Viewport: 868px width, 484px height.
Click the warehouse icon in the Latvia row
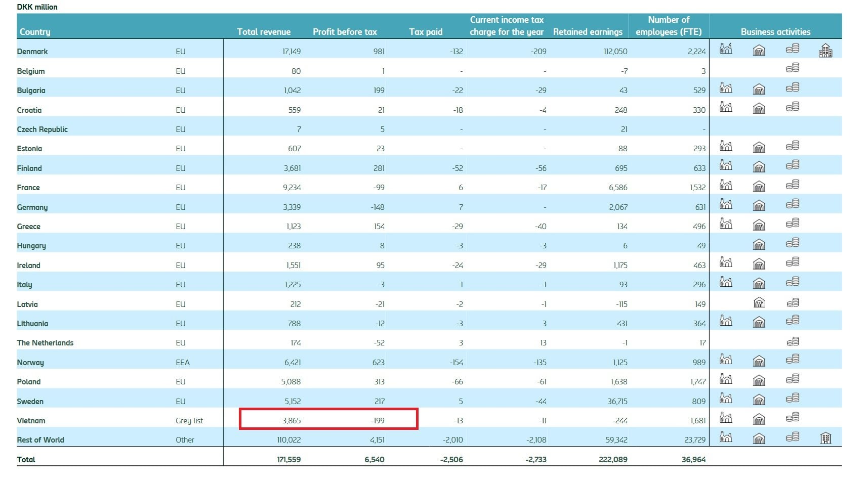(759, 303)
